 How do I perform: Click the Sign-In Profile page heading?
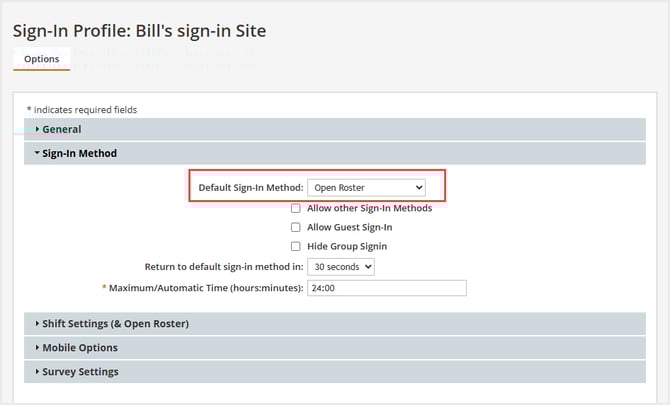click(140, 31)
